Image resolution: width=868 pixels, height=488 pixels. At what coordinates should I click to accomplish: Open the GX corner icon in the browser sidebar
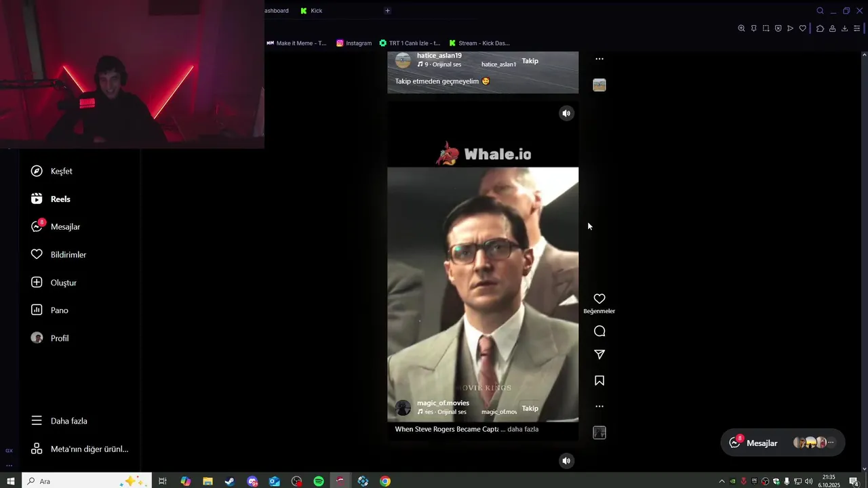[x=9, y=450]
